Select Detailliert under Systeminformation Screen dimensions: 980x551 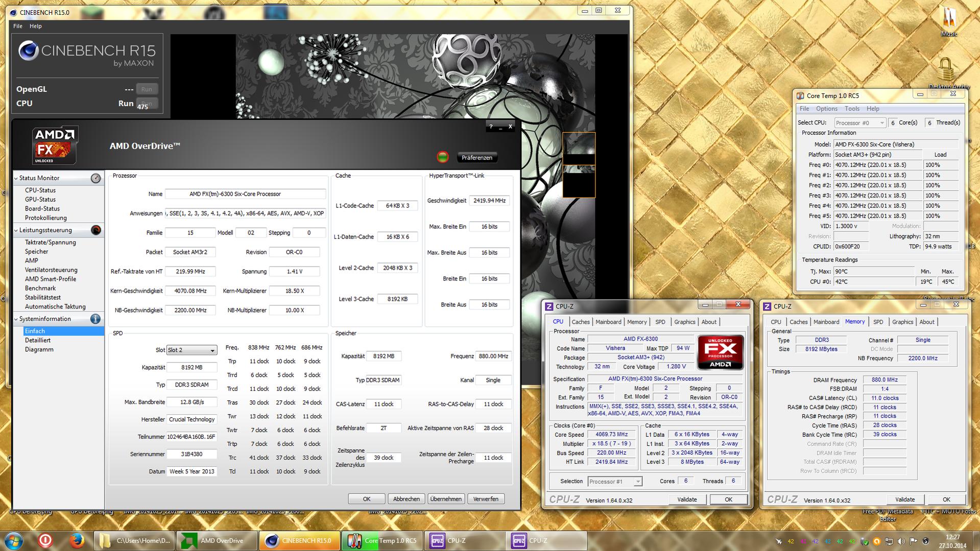coord(38,341)
